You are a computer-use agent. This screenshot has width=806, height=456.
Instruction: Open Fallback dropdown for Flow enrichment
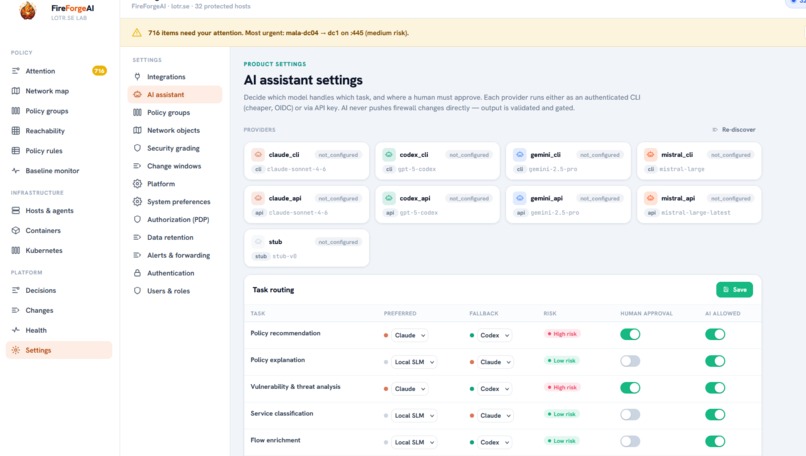pyautogui.click(x=494, y=442)
